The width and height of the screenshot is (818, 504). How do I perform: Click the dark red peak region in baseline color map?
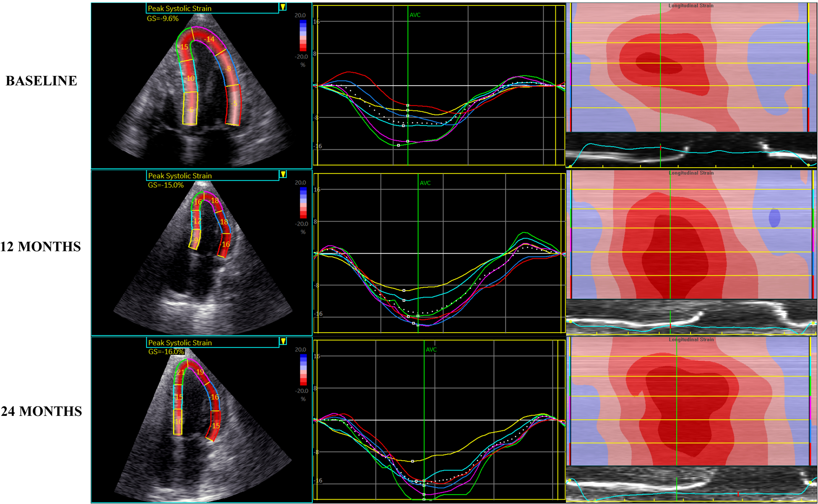(x=659, y=63)
